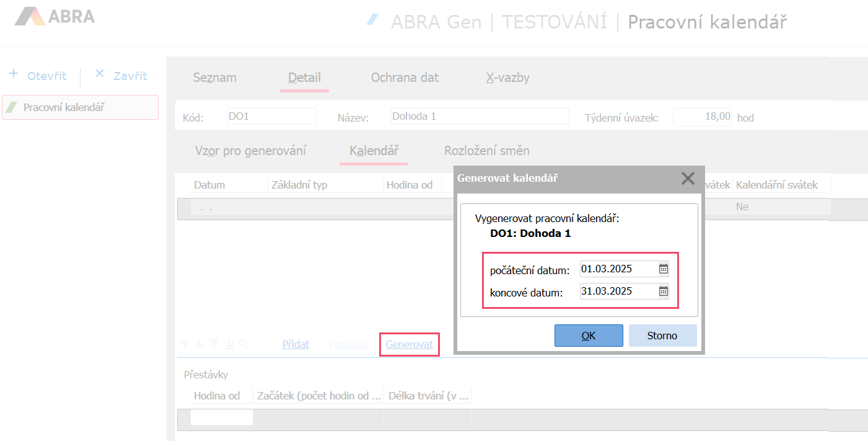Image resolution: width=868 pixels, height=441 pixels.
Task: Cancel generation with Storno button
Action: coord(662,336)
